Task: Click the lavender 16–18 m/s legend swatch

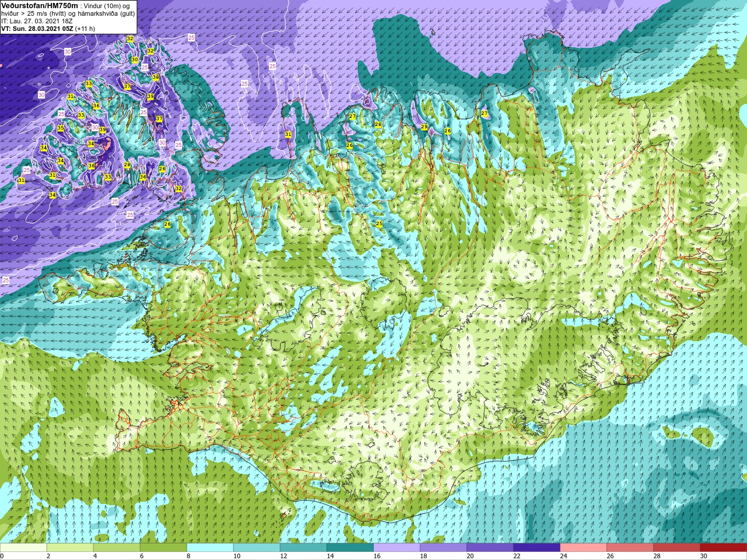Action: [397, 548]
